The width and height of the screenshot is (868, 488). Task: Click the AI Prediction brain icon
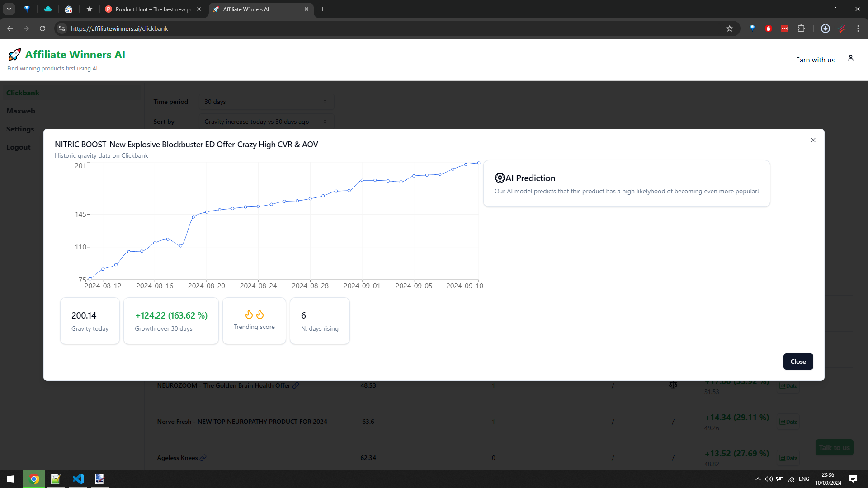[500, 178]
